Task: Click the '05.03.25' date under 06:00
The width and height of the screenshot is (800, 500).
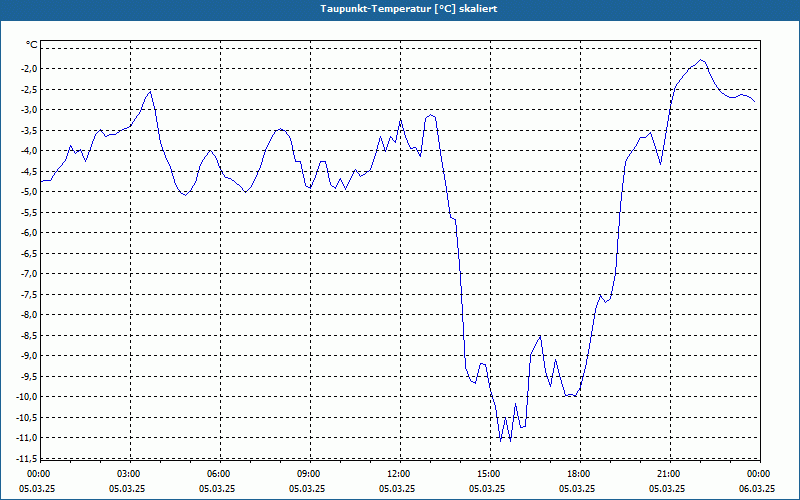Action: coord(217,489)
